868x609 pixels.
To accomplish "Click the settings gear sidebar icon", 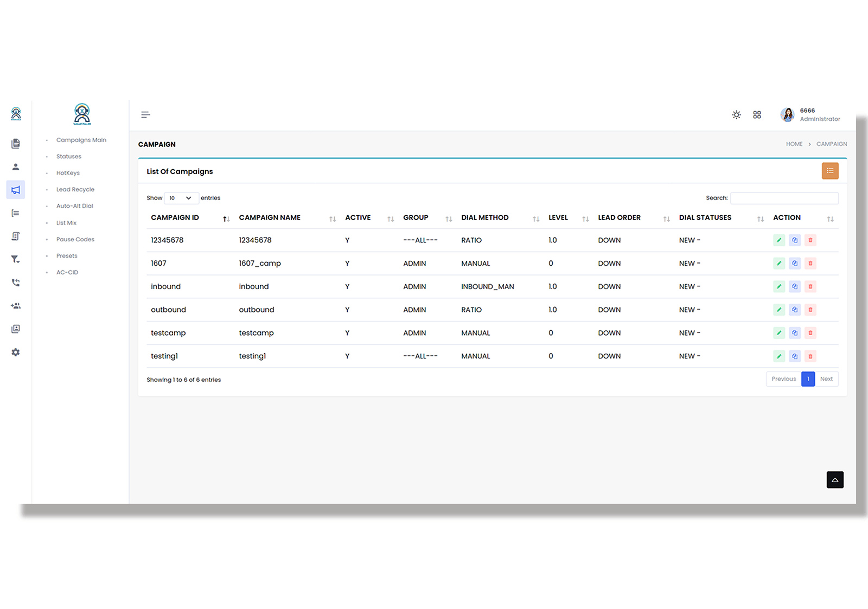I will (x=16, y=352).
